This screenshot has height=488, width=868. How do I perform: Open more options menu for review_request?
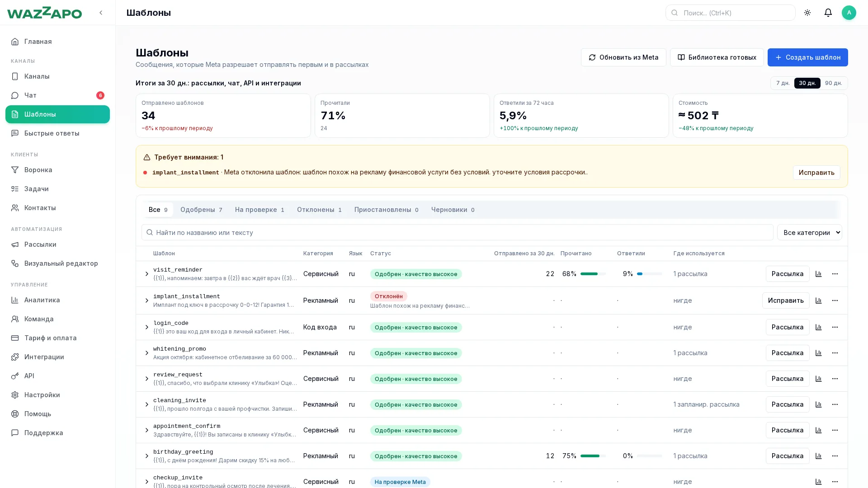tap(835, 379)
